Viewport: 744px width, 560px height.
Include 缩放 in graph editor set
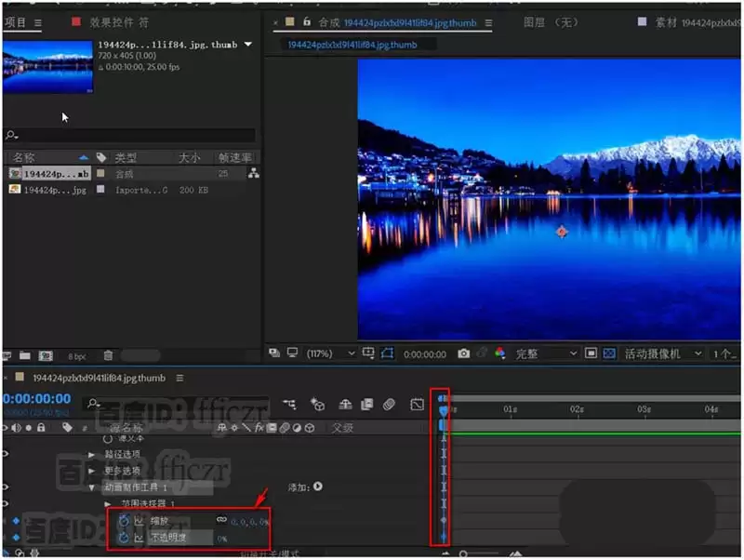click(x=139, y=521)
